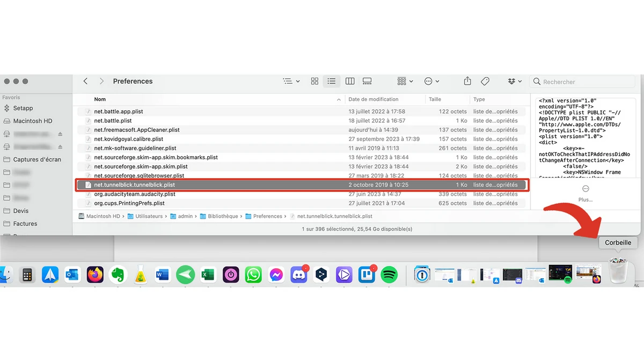Open Evernote from the Dock
This screenshot has height=362, width=644.
(x=118, y=275)
